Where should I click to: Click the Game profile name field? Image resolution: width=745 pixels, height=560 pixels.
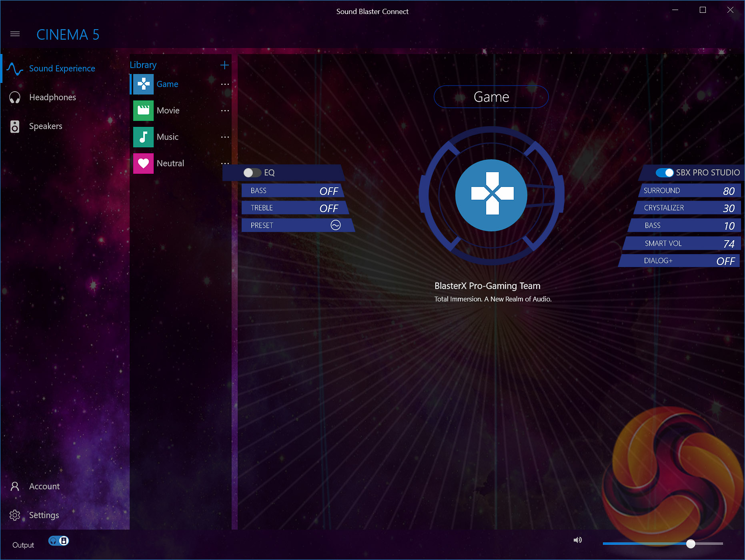pos(491,97)
